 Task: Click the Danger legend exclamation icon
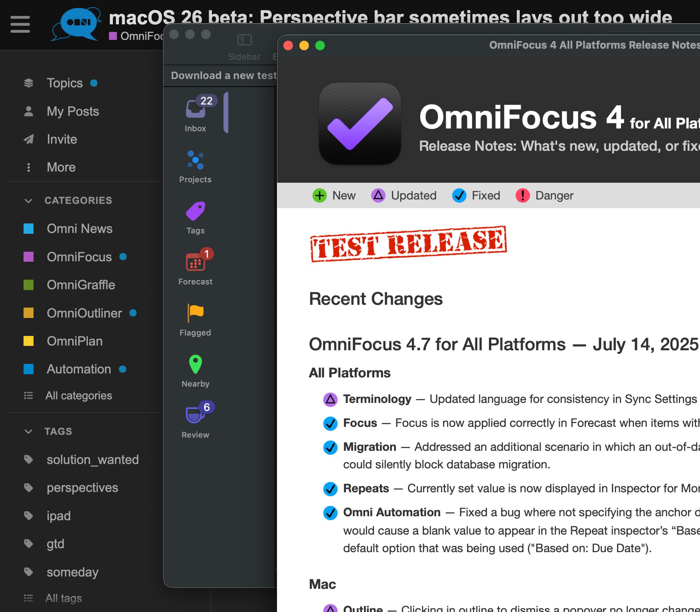coord(523,195)
